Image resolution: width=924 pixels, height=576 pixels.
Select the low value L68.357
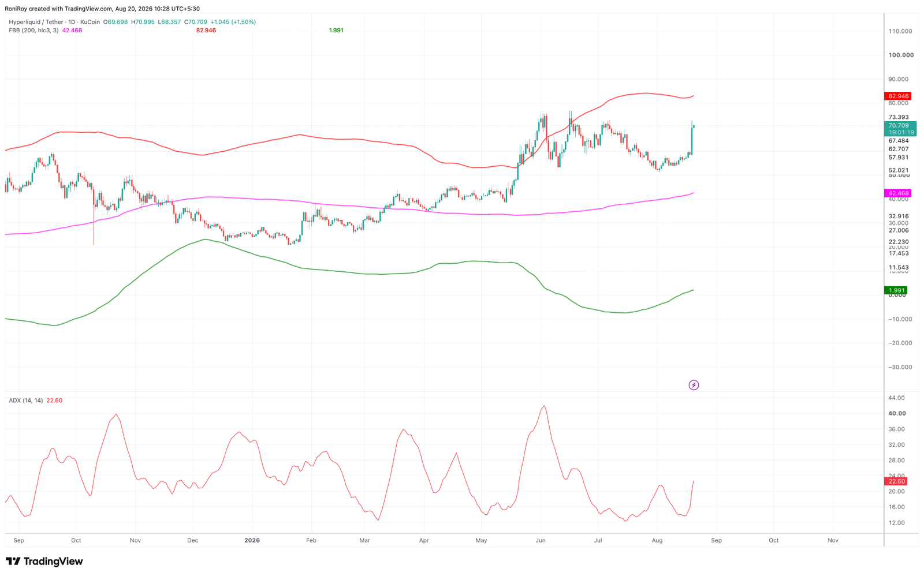[169, 22]
